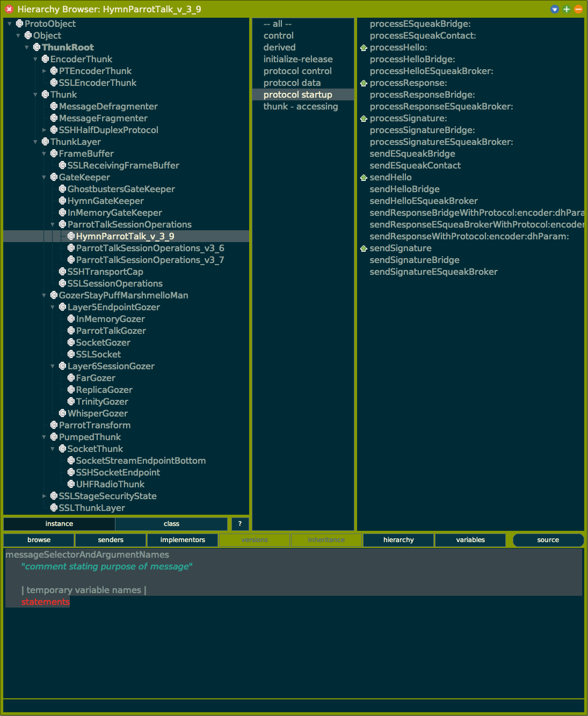The image size is (588, 716).
Task: Click the green override arrow beside processHello:
Action: coord(364,48)
